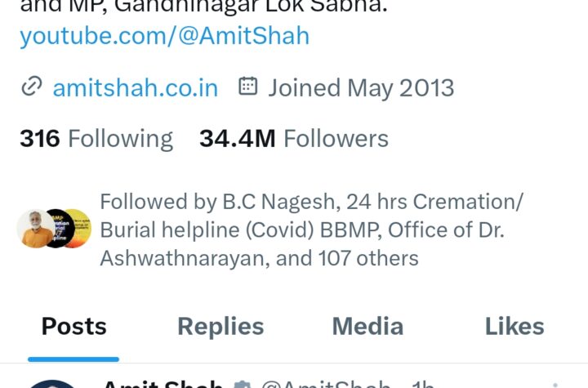The height and width of the screenshot is (388, 588).
Task: Open the 34.4M Followers list
Action: tap(294, 139)
